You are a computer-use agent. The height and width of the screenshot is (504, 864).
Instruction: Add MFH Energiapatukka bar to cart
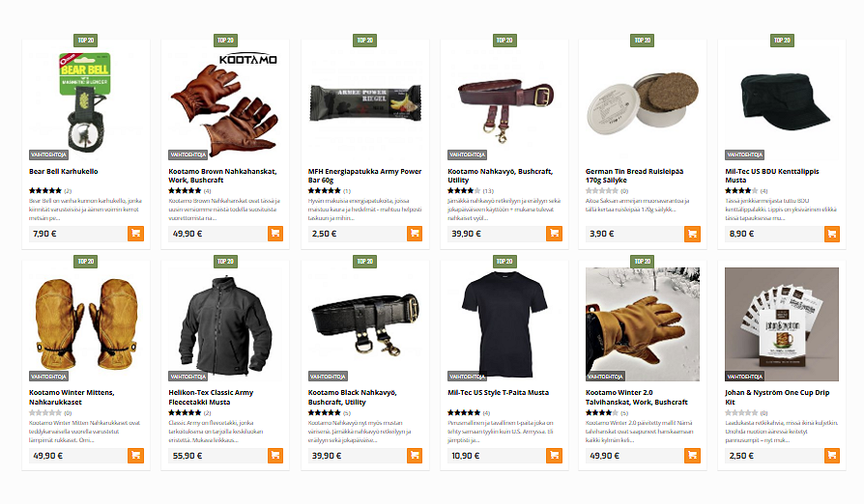click(415, 234)
